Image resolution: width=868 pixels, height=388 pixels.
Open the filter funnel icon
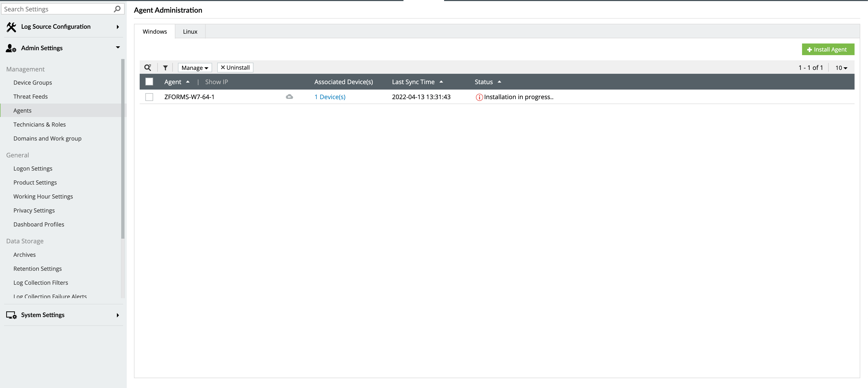click(x=165, y=68)
